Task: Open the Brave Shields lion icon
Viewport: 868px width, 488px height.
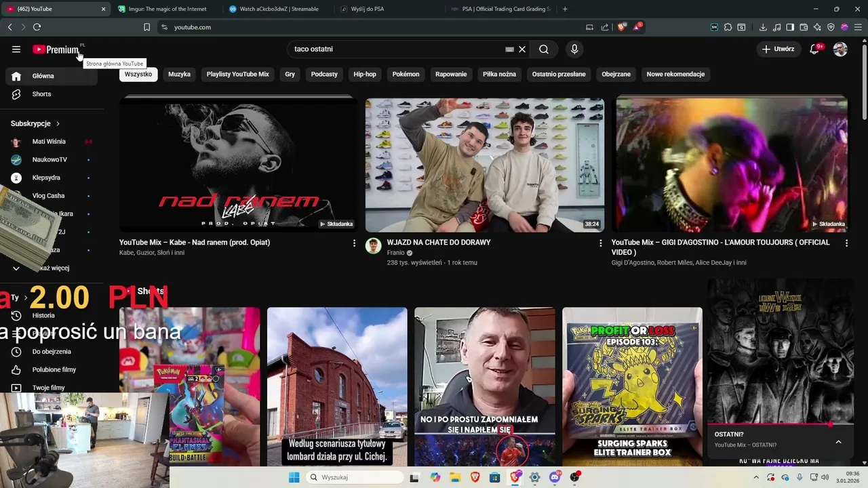Action: coord(622,27)
